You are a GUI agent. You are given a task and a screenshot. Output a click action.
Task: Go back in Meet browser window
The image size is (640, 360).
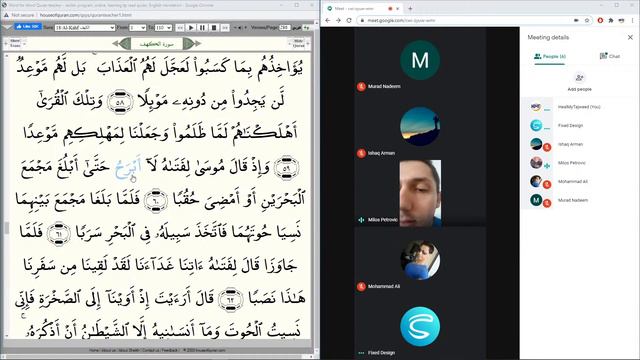[327, 20]
